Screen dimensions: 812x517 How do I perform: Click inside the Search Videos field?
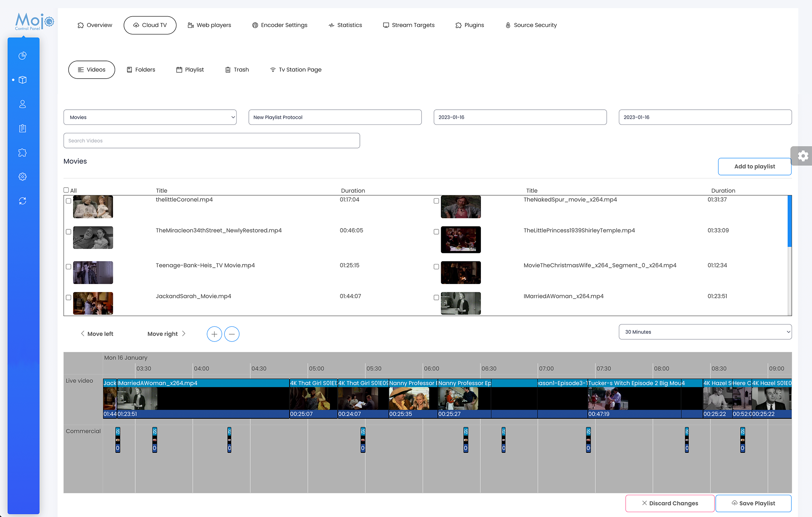point(211,140)
